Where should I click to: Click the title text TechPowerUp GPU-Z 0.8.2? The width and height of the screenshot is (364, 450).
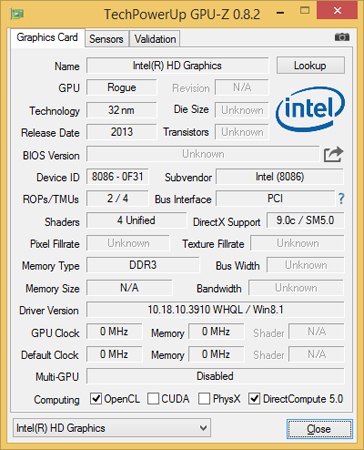point(182,14)
